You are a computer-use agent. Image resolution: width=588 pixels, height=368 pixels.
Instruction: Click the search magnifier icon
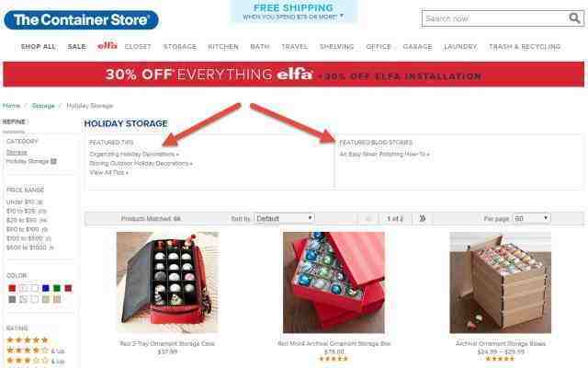[574, 18]
